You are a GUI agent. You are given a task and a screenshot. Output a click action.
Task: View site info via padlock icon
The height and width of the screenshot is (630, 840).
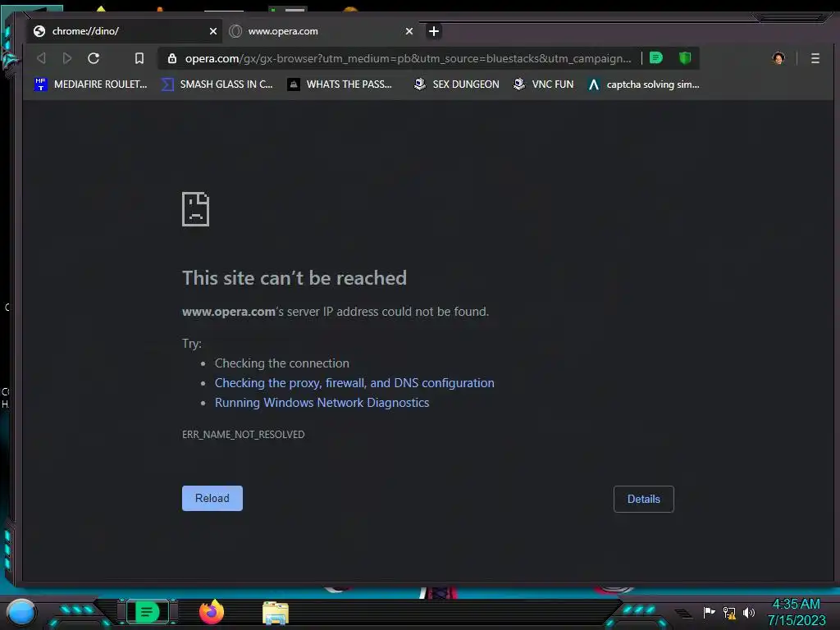[172, 58]
